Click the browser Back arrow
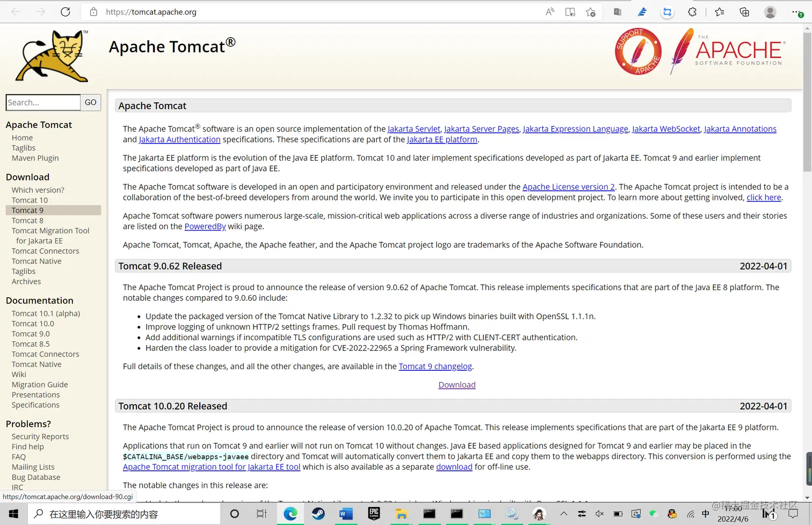812x525 pixels. click(16, 12)
